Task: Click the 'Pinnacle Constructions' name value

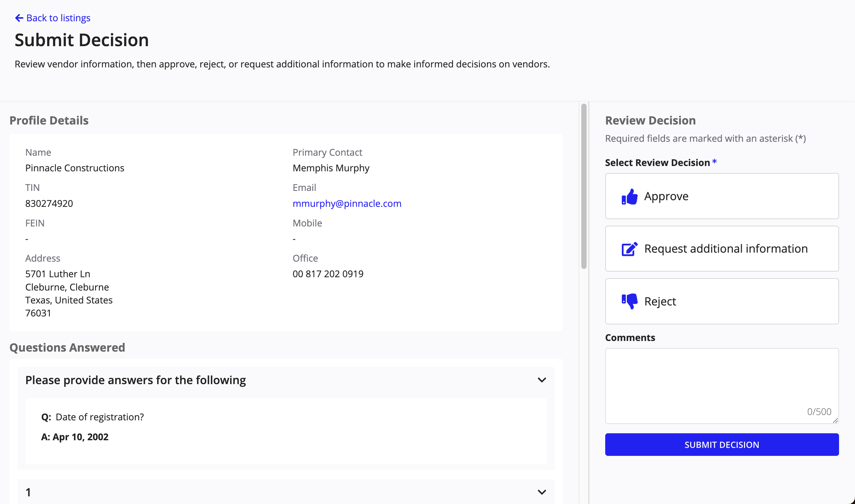Action: coord(75,168)
